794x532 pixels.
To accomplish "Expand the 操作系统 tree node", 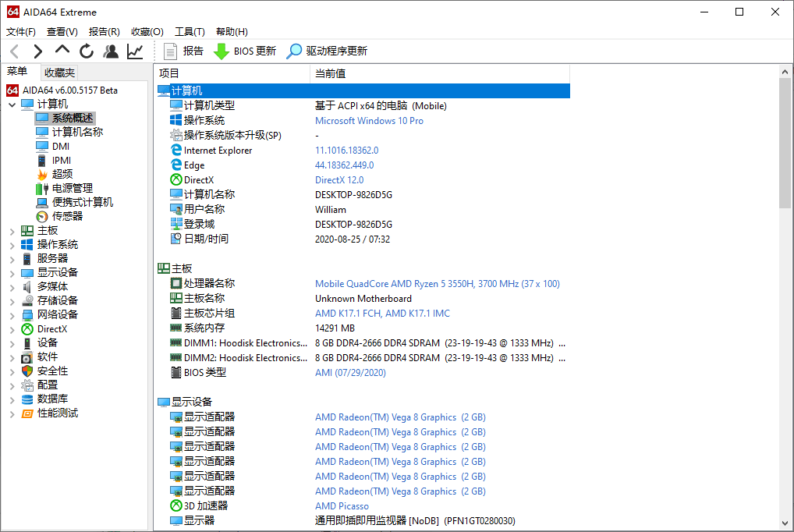I will tap(12, 245).
